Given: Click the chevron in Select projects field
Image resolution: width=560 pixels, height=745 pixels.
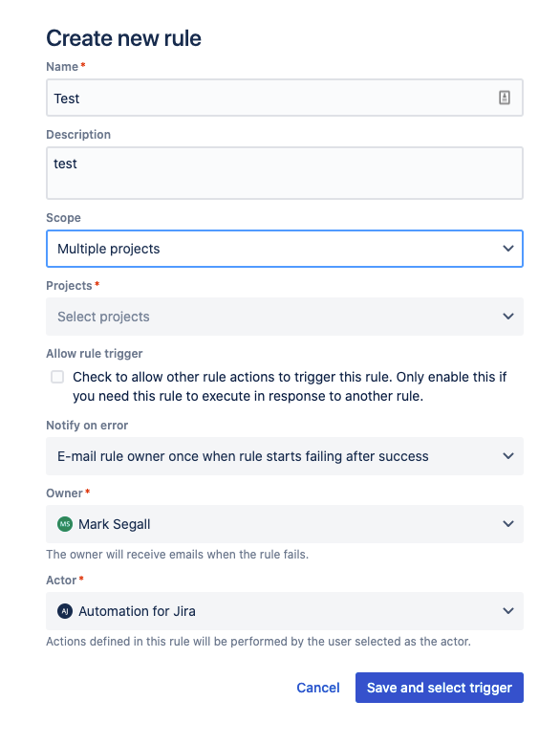Looking at the screenshot, I should click(508, 317).
